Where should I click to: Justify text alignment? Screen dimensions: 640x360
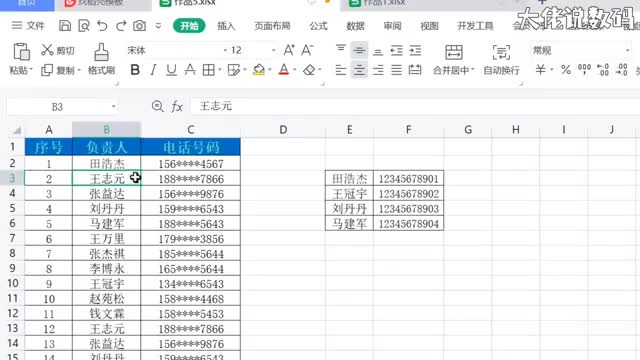pyautogui.click(x=396, y=70)
